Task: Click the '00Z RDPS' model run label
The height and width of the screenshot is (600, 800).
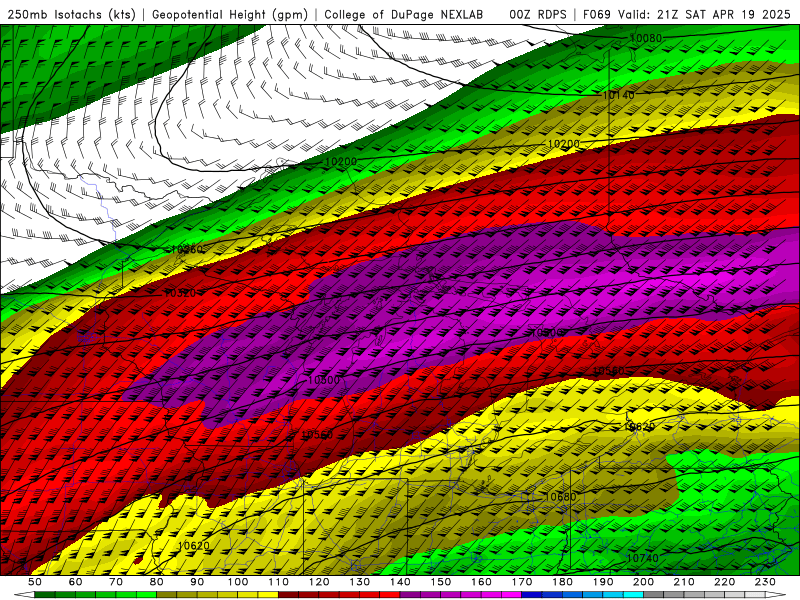Action: pyautogui.click(x=538, y=14)
